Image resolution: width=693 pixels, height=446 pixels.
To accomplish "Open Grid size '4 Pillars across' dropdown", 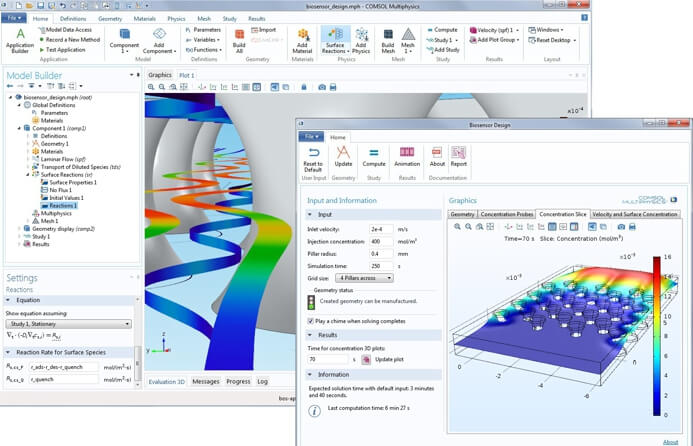I will (364, 278).
